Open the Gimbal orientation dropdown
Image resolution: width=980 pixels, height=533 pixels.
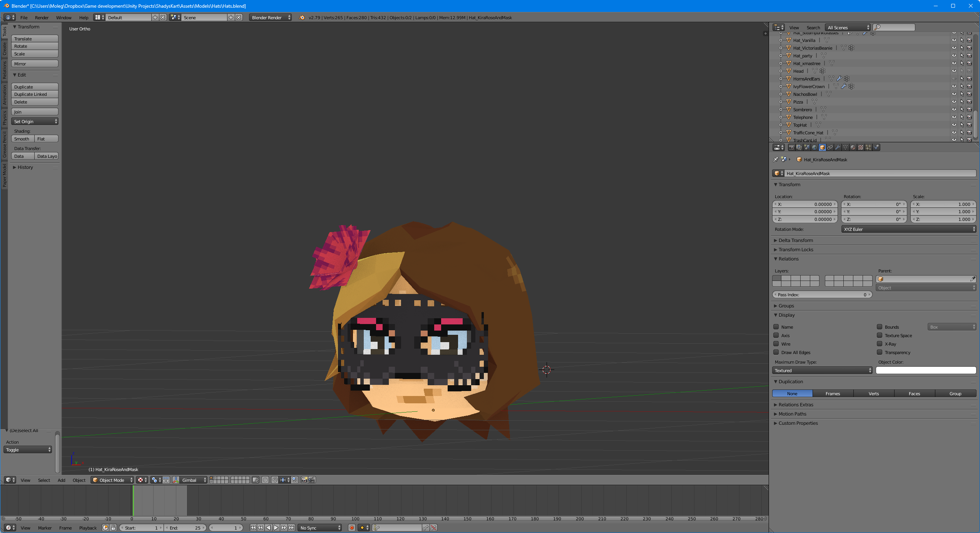(194, 480)
